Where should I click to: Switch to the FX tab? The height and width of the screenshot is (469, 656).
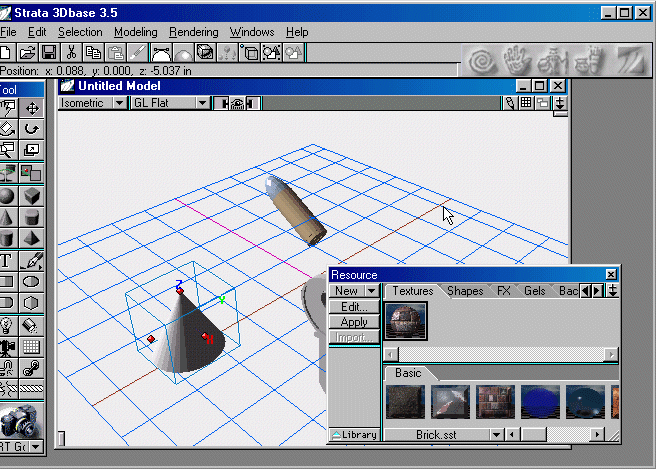[x=504, y=291]
